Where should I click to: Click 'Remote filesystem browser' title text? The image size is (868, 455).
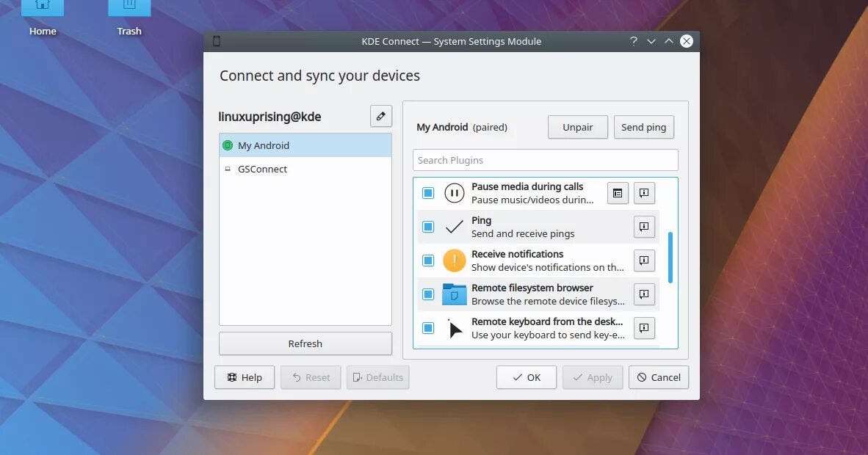pyautogui.click(x=532, y=288)
